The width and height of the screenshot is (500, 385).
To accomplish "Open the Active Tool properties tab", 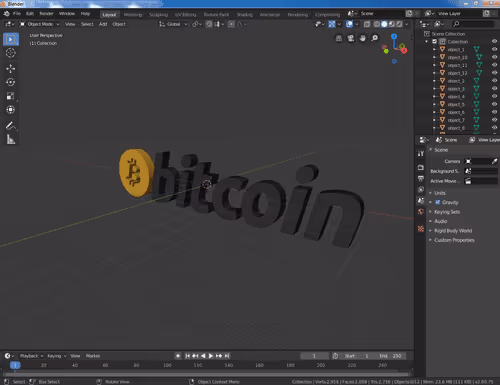I will tap(421, 154).
